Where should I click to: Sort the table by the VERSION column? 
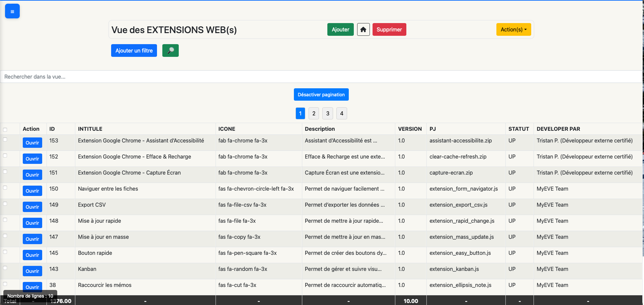click(410, 129)
